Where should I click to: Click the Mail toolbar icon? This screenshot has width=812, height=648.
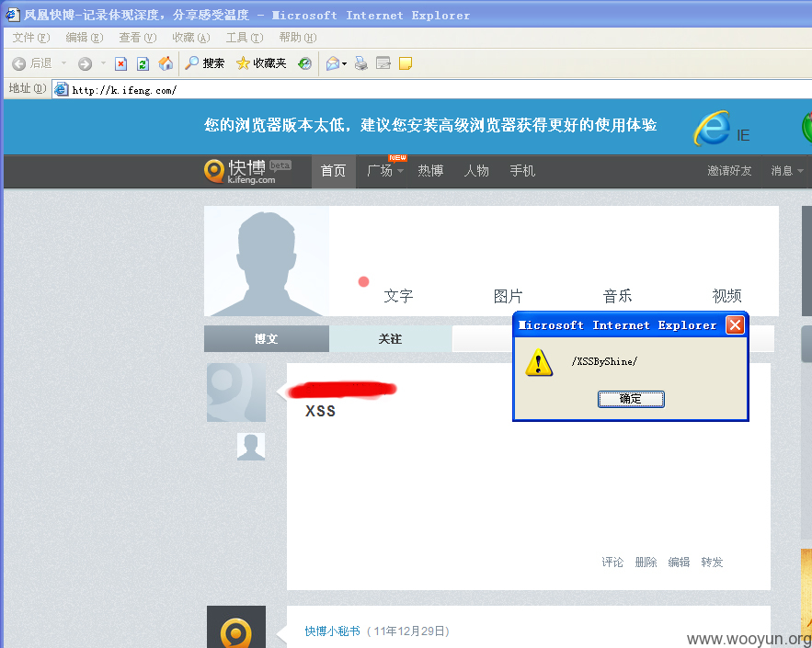click(333, 63)
